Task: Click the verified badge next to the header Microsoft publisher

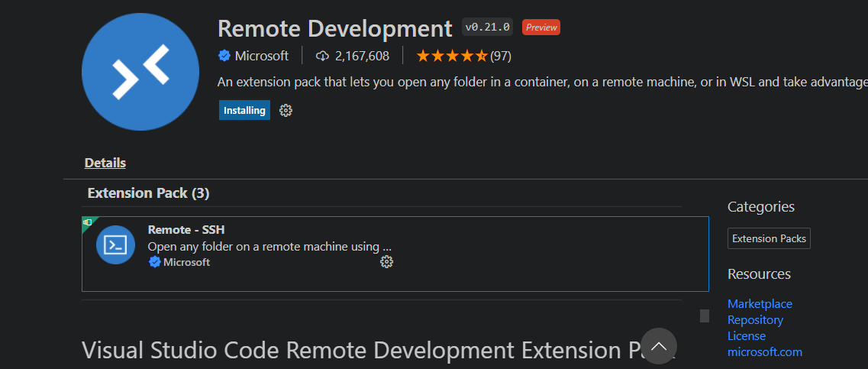Action: click(224, 56)
